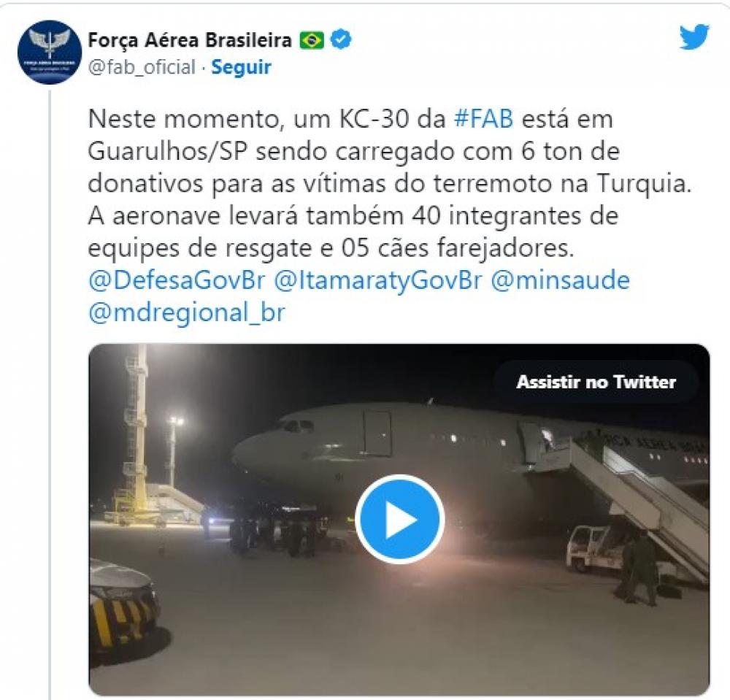
Task: Click the tweet text about Turquia earthquake
Action: tap(390, 183)
